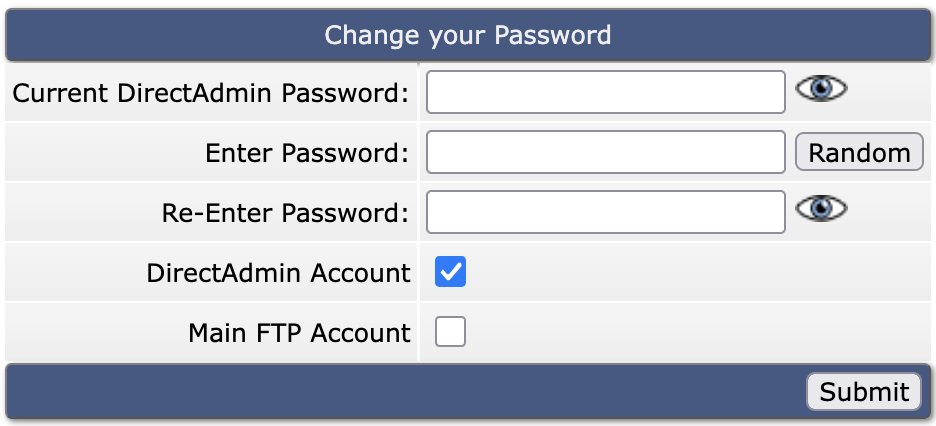
Task: Focus the Current DirectAdmin Password field
Action: pos(605,93)
